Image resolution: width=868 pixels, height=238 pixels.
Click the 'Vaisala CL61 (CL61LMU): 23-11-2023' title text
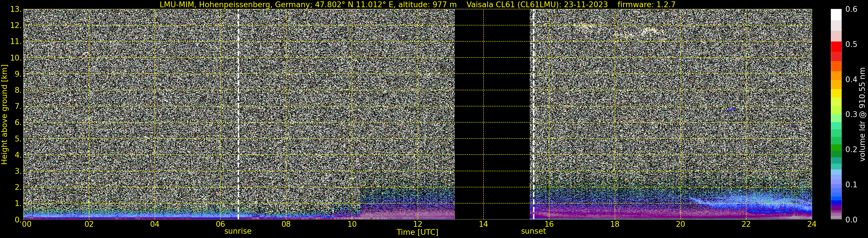pos(537,4)
